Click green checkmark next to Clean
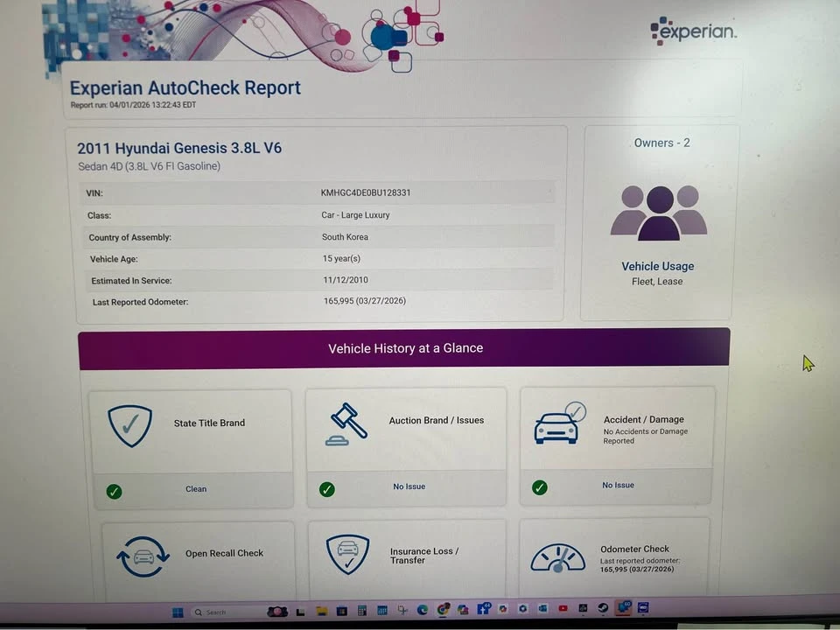840x630 pixels. (x=114, y=491)
